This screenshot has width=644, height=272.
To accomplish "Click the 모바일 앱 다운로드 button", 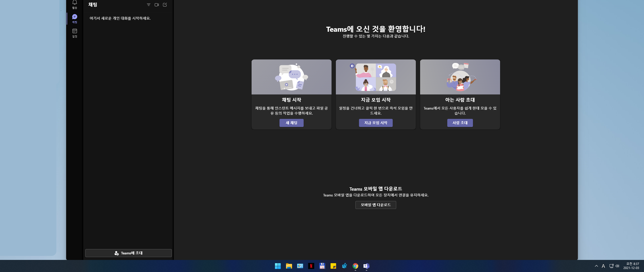I will [x=376, y=205].
